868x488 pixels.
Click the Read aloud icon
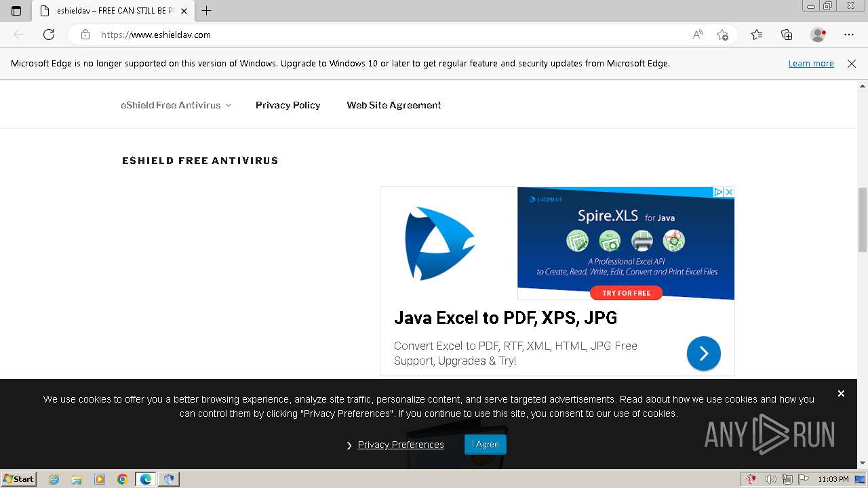tap(698, 35)
